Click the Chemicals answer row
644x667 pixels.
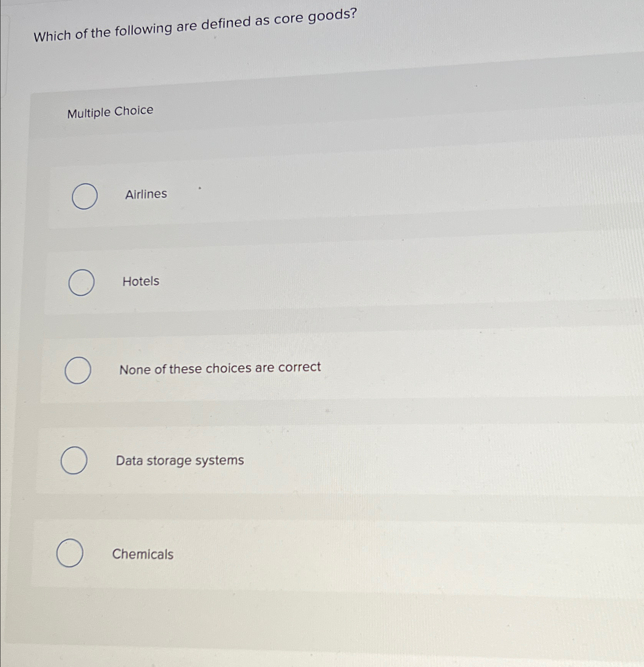[x=268, y=553]
